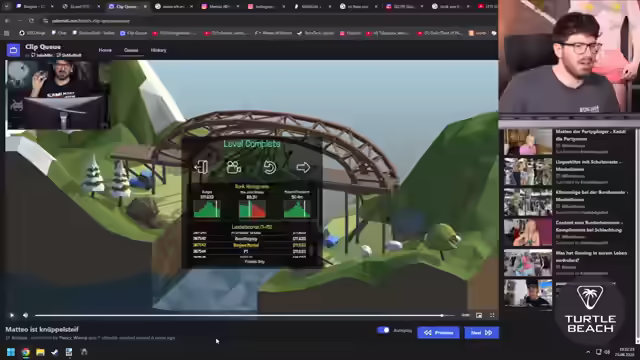This screenshot has height=360, width=640.
Task: Click the clip title 'Matteo ist knüppelsteif'
Action: 42,329
